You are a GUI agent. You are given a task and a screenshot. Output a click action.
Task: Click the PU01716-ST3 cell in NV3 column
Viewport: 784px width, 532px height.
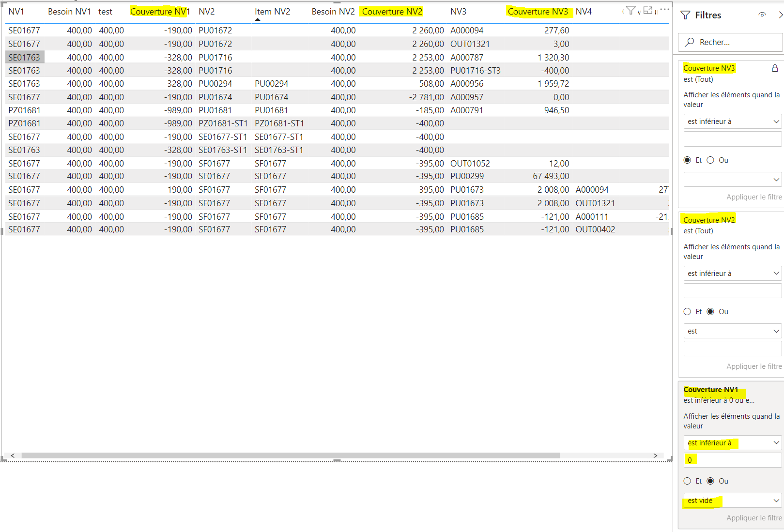point(476,71)
